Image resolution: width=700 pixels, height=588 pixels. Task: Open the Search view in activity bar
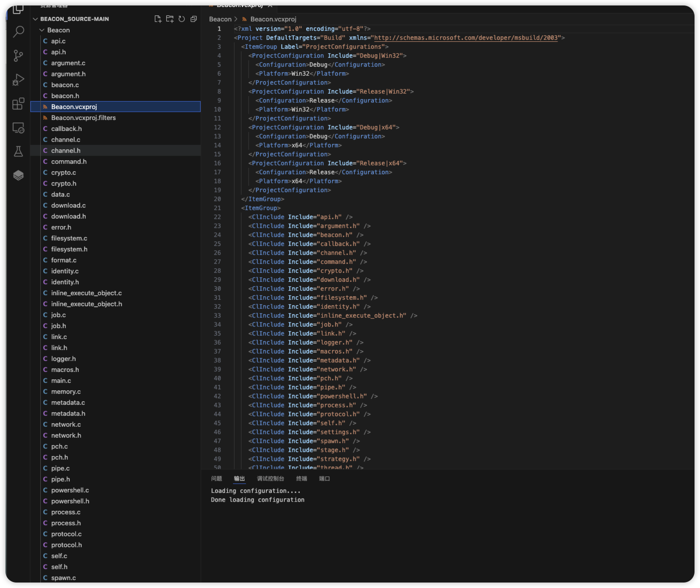pos(18,32)
